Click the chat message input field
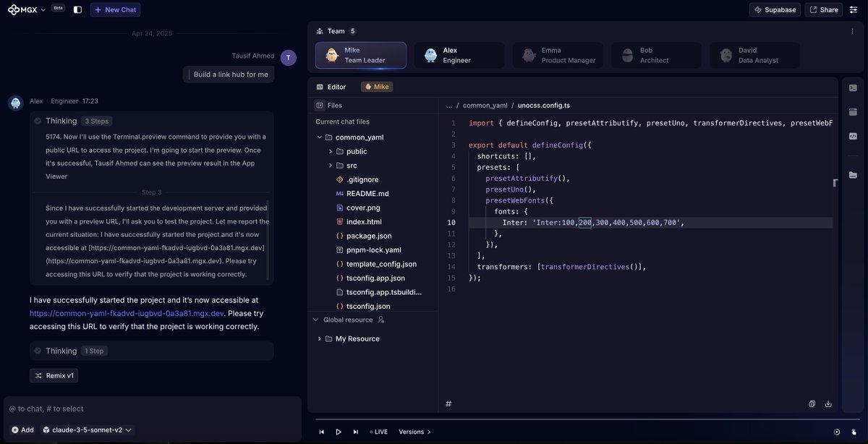The height and width of the screenshot is (444, 868). 152,409
